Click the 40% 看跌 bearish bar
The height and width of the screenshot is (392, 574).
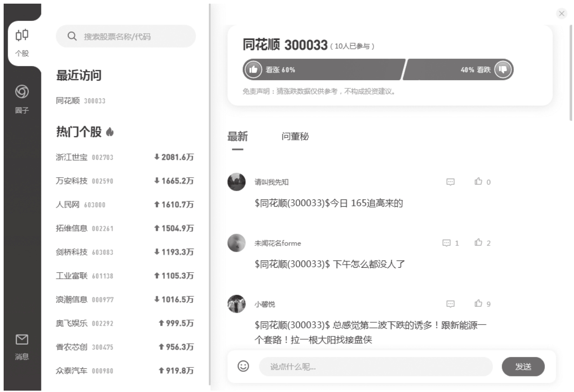[x=458, y=70]
